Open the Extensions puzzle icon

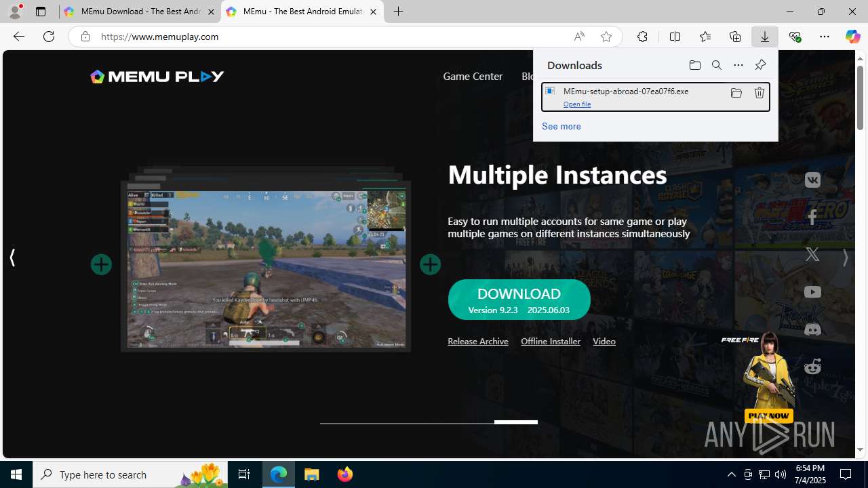pyautogui.click(x=642, y=37)
